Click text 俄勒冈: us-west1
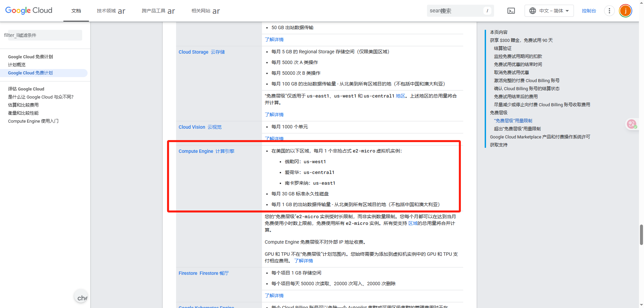This screenshot has height=308, width=644. (x=305, y=162)
